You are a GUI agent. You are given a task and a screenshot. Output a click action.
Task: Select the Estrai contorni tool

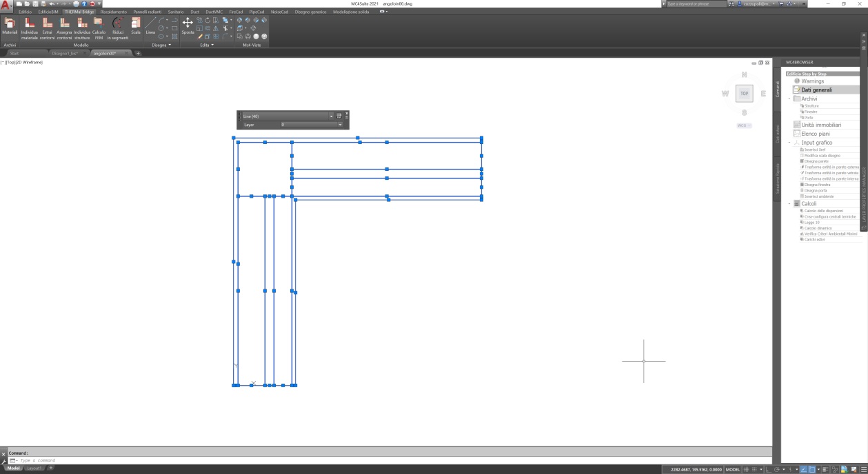[x=47, y=29]
